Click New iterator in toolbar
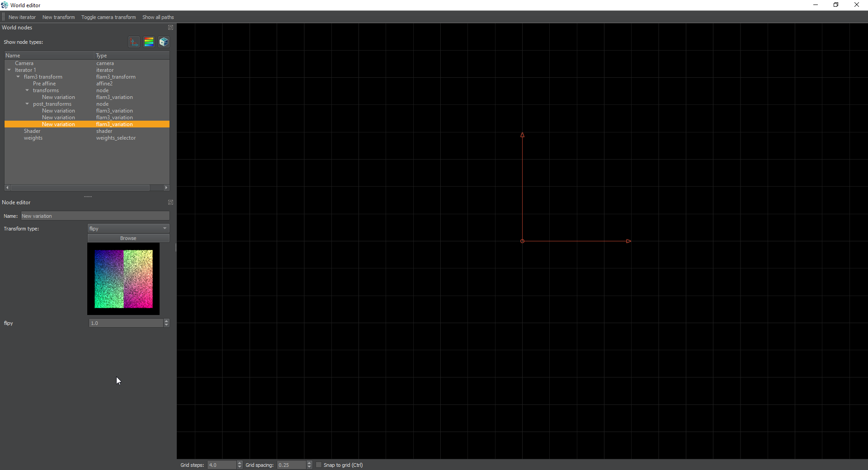The image size is (868, 470). [22, 17]
